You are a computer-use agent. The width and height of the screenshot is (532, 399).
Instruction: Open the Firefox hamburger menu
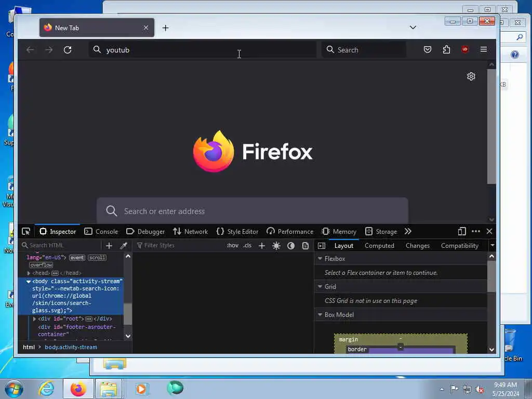484,49
